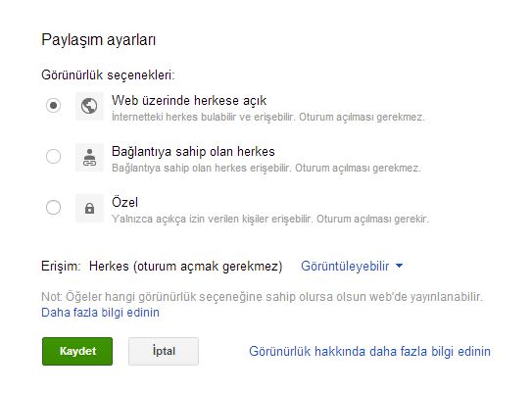Cancel the dialog with the İptal button
The image size is (532, 395).
point(164,351)
